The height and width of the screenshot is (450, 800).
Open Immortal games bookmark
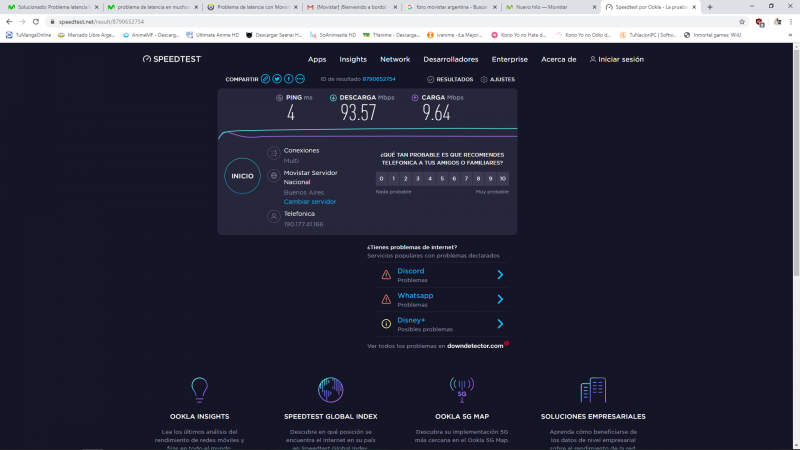pyautogui.click(x=712, y=35)
